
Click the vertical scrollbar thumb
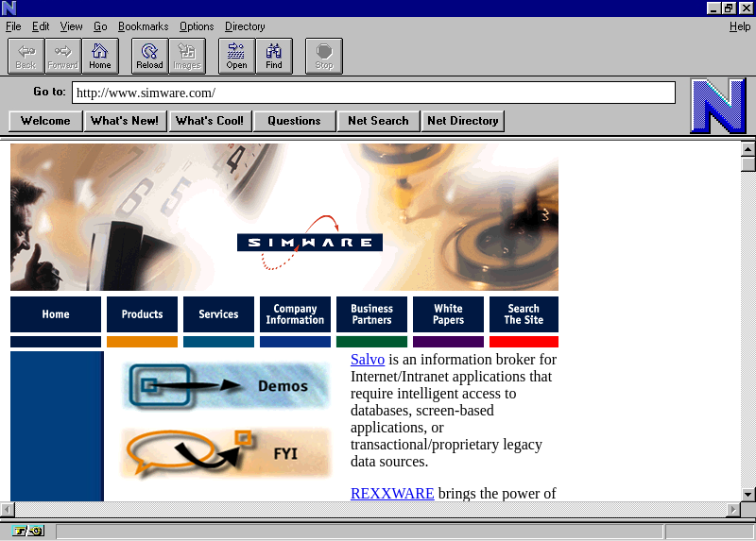click(747, 163)
